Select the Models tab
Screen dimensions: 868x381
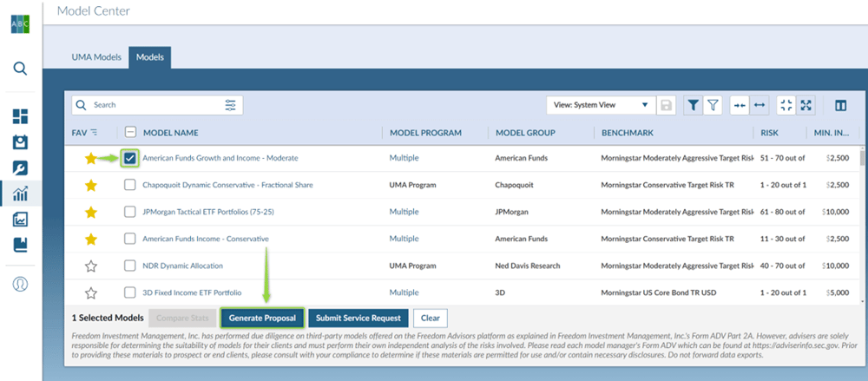click(x=150, y=57)
